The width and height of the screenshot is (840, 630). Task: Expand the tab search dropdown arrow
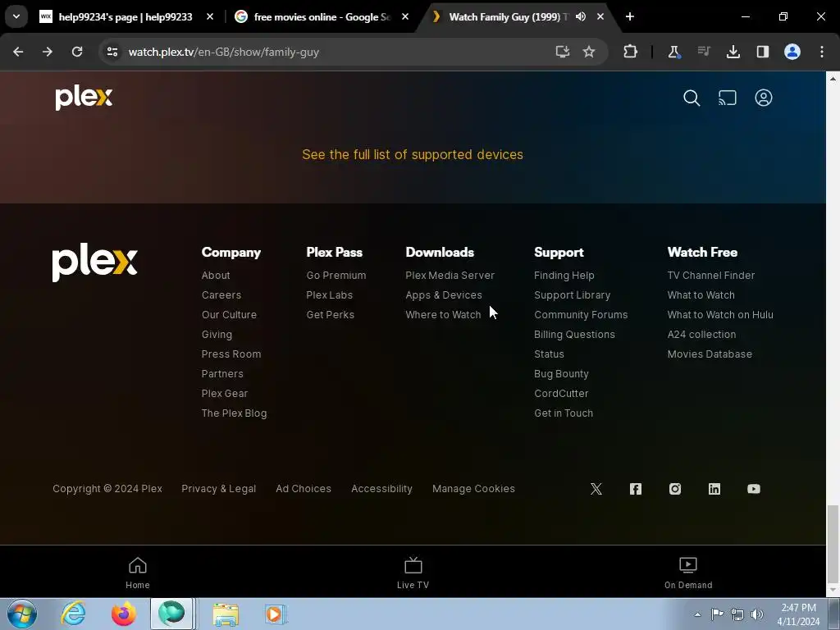click(x=16, y=16)
